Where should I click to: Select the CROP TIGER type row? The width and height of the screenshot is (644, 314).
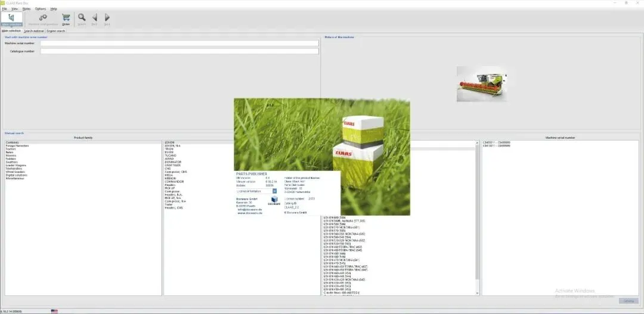point(199,166)
